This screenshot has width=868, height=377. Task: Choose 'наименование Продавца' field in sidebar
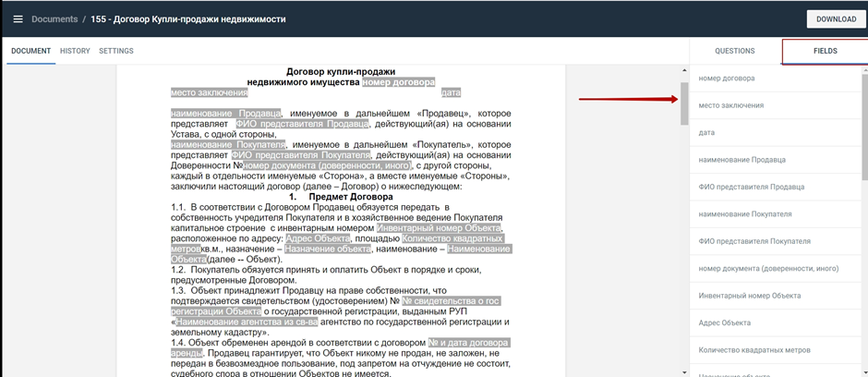pos(742,160)
